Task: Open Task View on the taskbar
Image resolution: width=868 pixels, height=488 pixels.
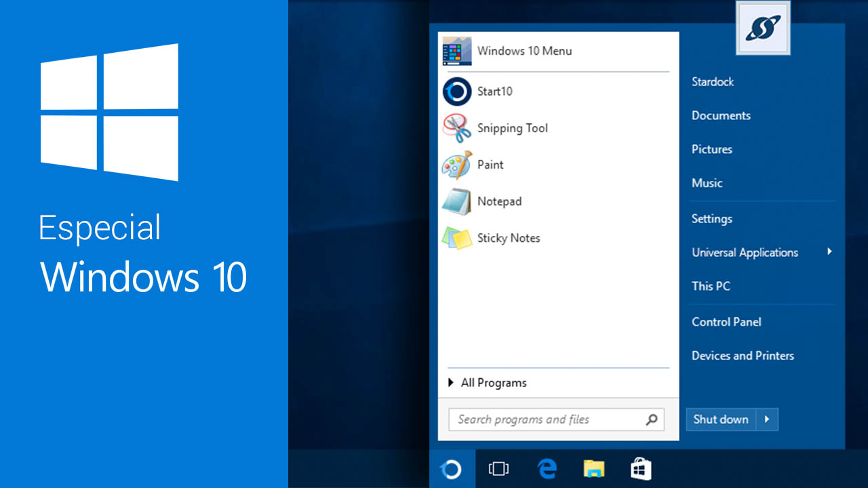Action: [x=498, y=468]
